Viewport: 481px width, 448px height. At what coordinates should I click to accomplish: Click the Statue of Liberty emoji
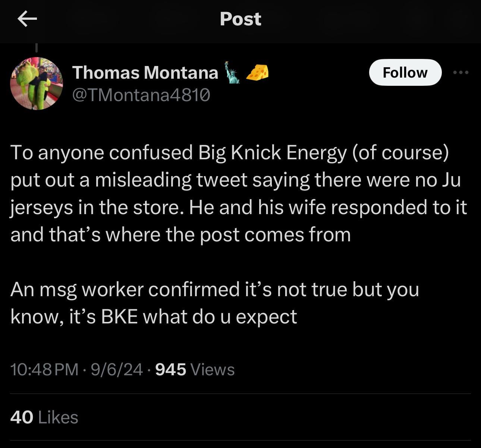pyautogui.click(x=232, y=73)
